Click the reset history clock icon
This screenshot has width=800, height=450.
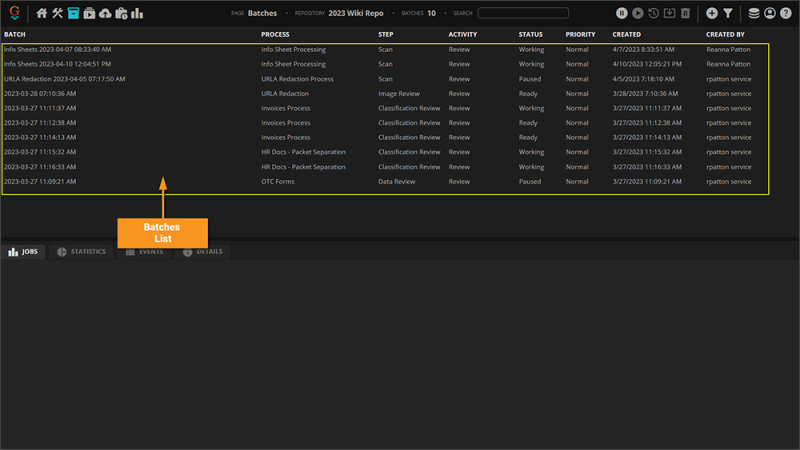pos(654,13)
